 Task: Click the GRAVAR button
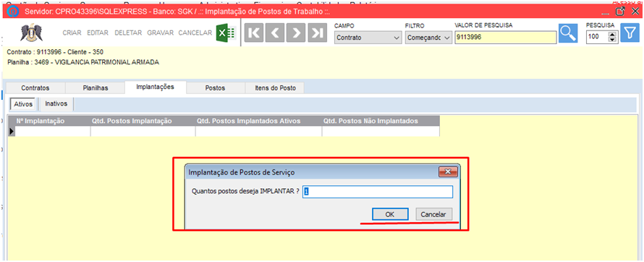point(160,33)
